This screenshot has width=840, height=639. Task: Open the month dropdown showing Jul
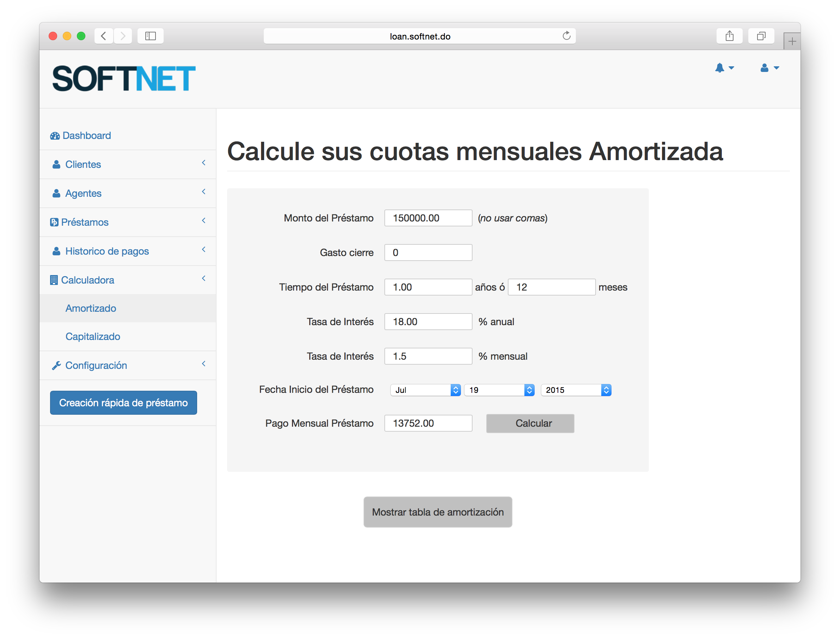click(x=425, y=390)
